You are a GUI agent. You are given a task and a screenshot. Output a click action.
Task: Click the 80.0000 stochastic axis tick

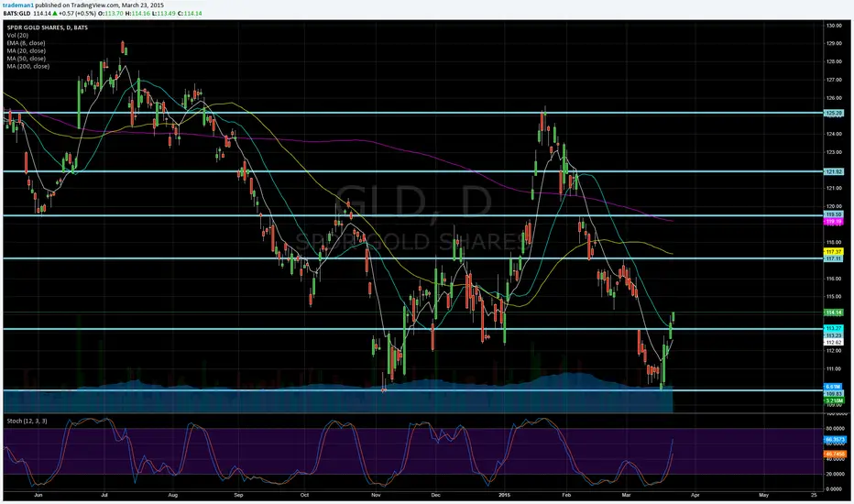coord(835,429)
